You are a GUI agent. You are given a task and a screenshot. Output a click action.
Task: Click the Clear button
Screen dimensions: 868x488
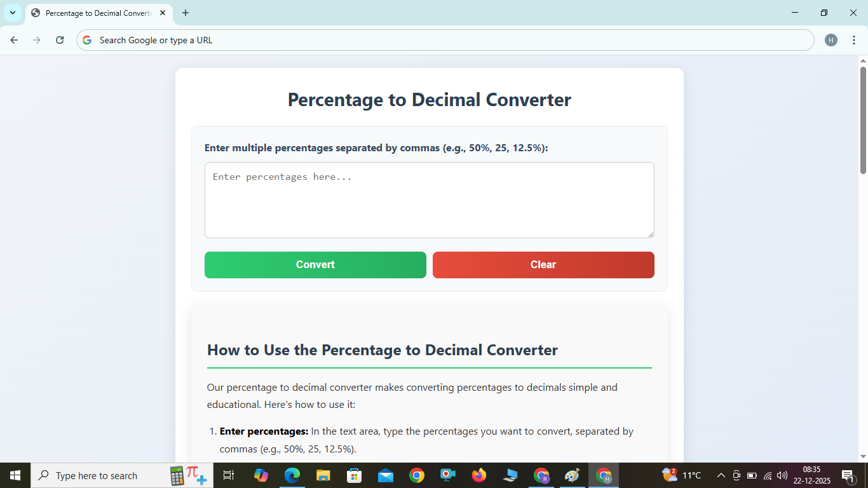543,264
